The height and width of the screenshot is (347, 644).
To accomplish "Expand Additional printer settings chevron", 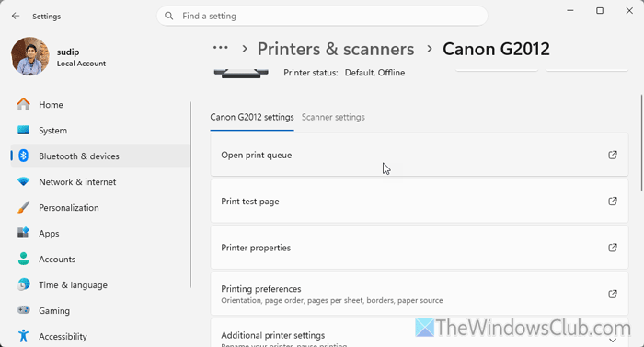I will (613, 340).
